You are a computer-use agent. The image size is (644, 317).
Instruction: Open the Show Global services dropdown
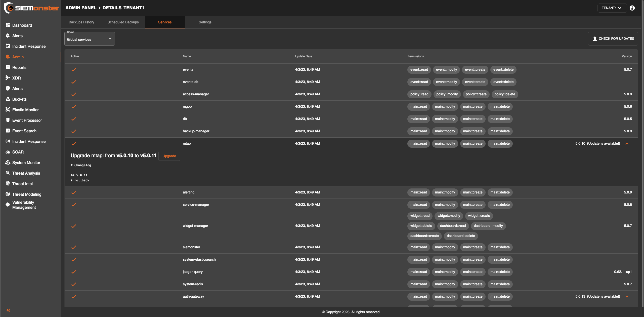tap(90, 39)
